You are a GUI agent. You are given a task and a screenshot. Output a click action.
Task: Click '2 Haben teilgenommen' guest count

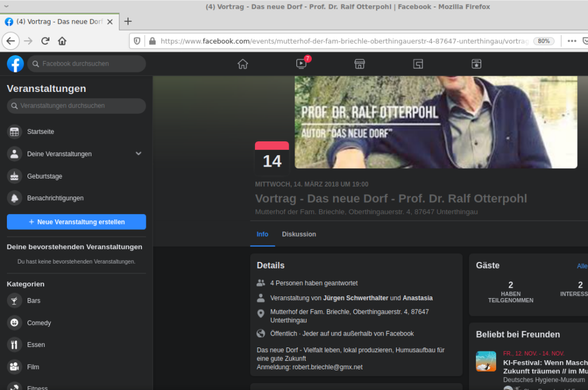[x=510, y=292]
